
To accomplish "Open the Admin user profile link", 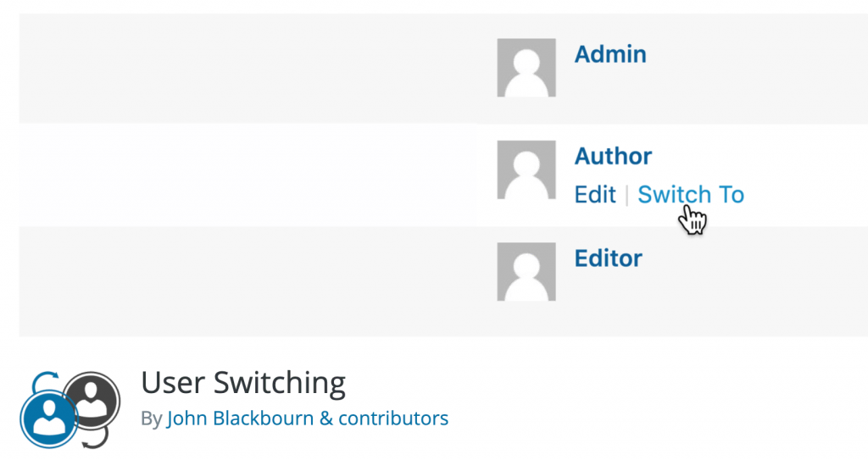I will (x=610, y=54).
